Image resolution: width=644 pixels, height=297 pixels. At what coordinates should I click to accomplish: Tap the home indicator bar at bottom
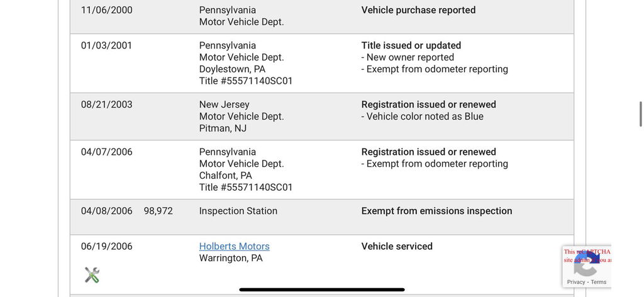coord(322,290)
